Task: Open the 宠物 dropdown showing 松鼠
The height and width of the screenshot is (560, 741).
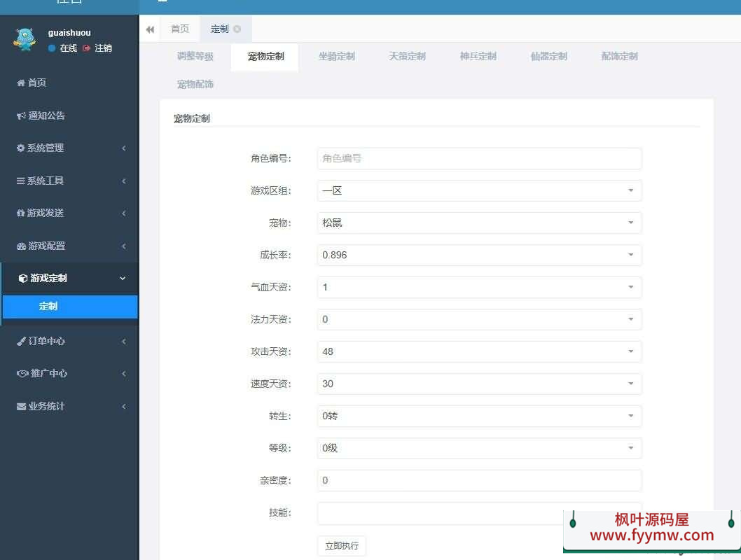Action: tap(479, 223)
